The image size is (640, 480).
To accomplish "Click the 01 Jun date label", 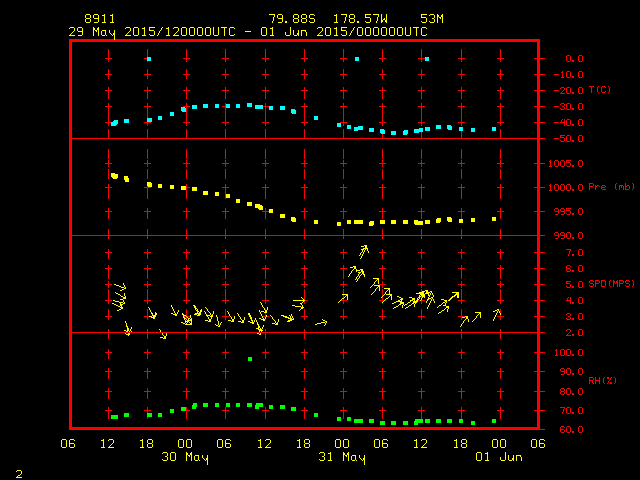I will click(499, 457).
